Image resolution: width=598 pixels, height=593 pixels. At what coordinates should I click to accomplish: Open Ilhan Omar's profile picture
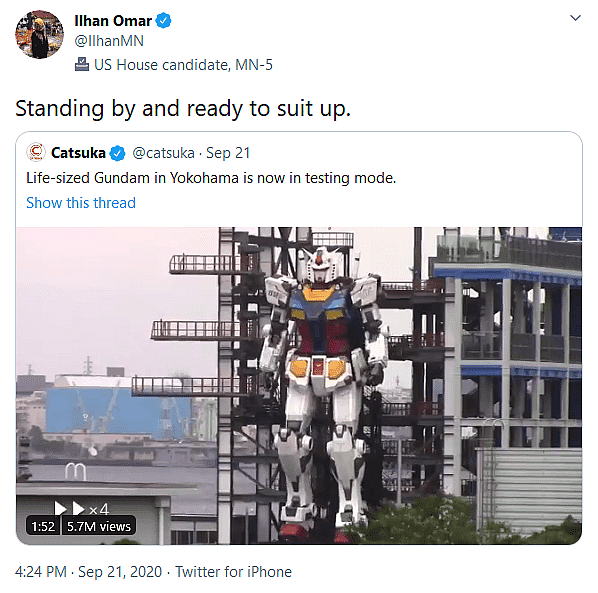coord(39,35)
